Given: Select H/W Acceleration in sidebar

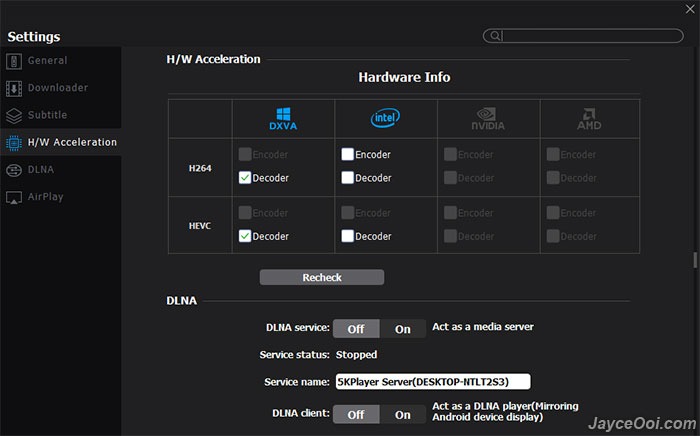Looking at the screenshot, I should [61, 142].
